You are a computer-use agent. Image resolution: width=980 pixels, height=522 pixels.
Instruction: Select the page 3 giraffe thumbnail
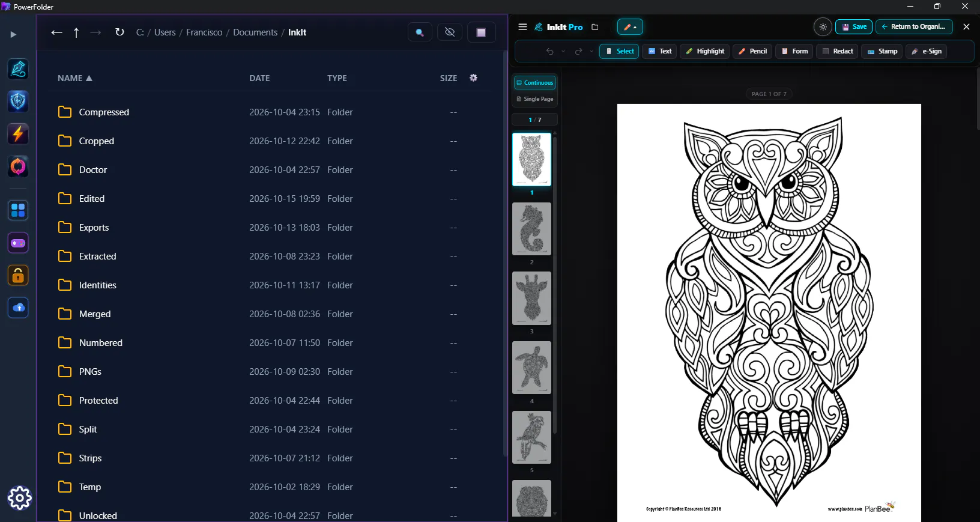[x=531, y=299]
